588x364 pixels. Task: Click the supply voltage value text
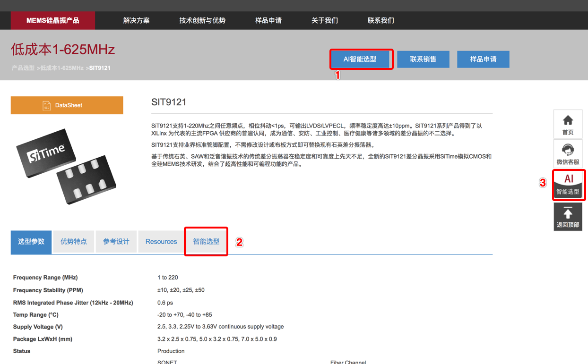[x=221, y=327]
